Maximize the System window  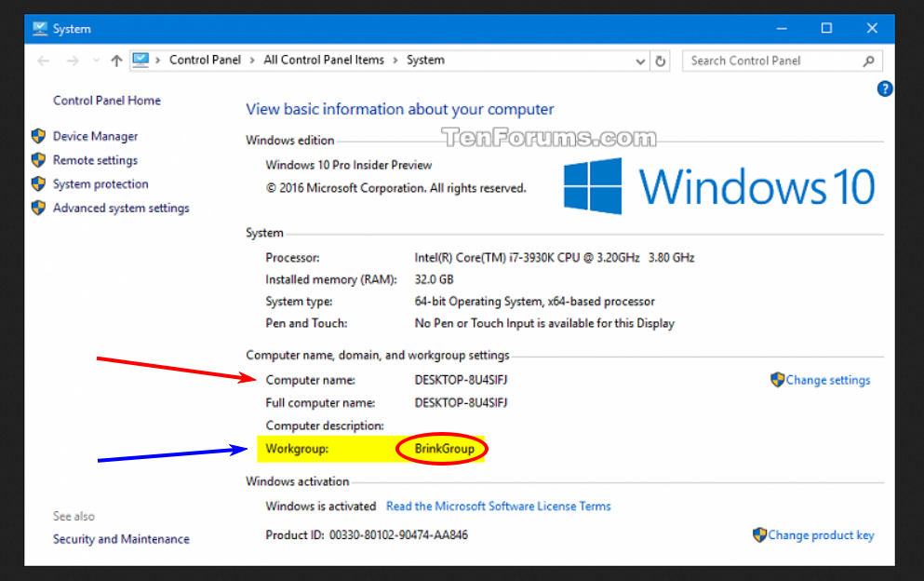tap(827, 28)
